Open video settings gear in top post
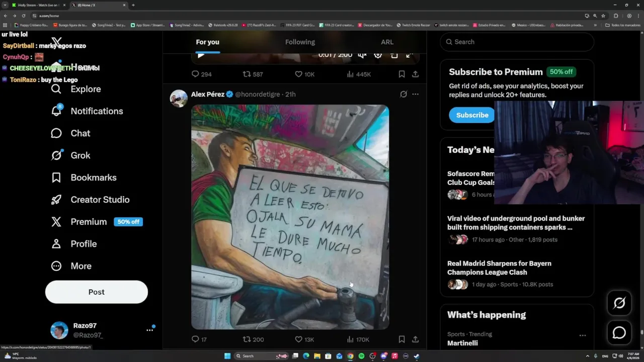Screen dimensions: 644x362 (x=378, y=55)
